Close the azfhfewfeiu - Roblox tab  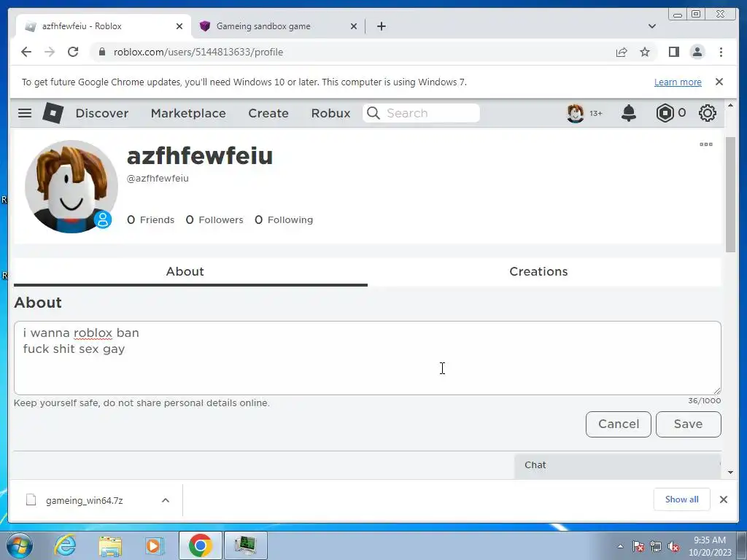[179, 26]
